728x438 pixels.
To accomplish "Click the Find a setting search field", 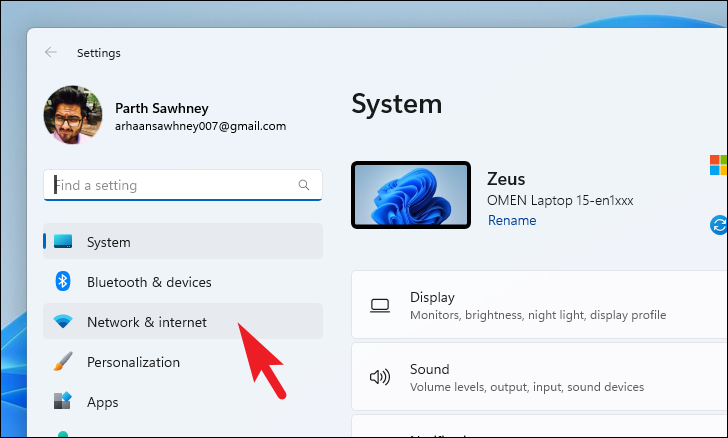I will coord(183,185).
